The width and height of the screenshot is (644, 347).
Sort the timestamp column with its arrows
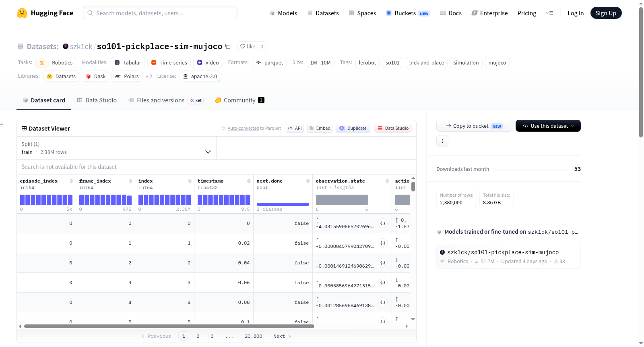(249, 181)
